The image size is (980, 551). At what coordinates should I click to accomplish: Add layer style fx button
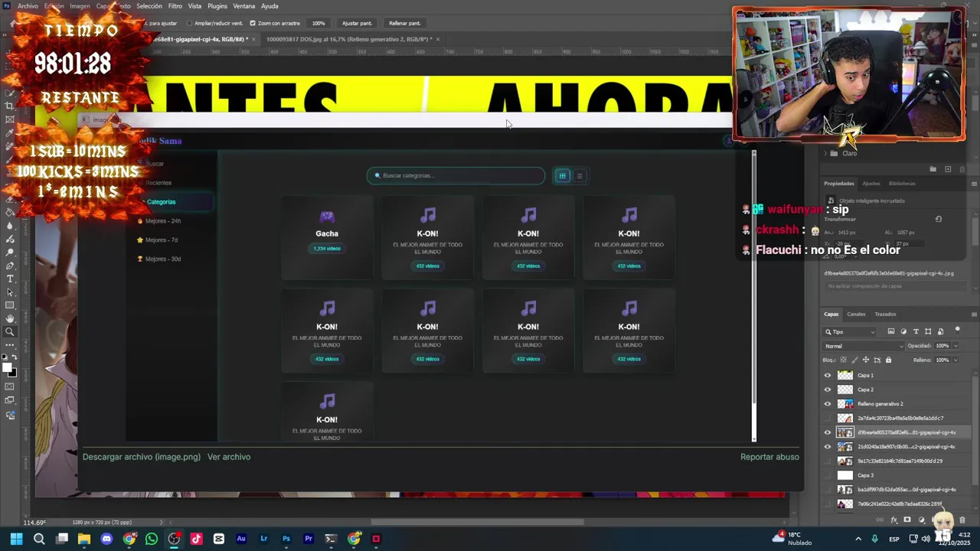[x=893, y=520]
